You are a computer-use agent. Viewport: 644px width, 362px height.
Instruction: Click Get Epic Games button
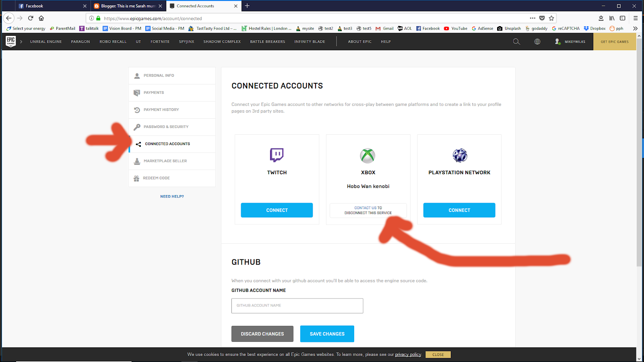point(615,41)
